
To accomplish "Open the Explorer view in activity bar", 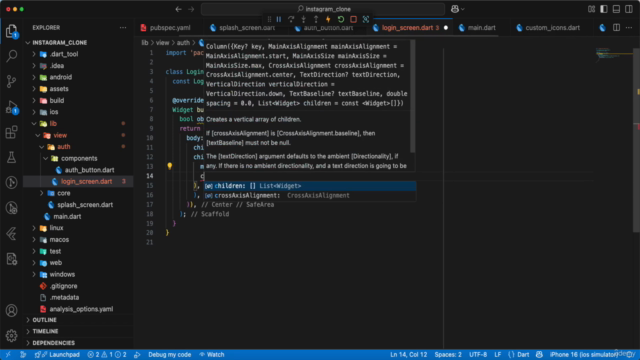I will (11, 31).
